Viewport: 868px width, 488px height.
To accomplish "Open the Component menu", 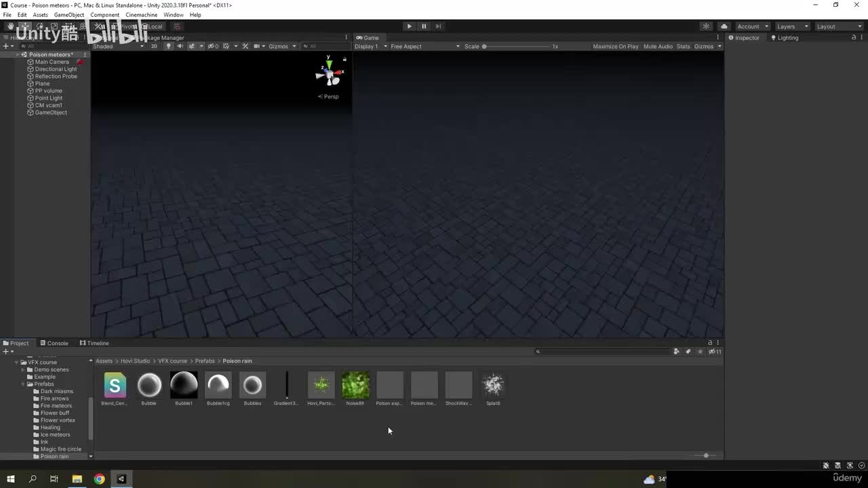I will pyautogui.click(x=104, y=15).
